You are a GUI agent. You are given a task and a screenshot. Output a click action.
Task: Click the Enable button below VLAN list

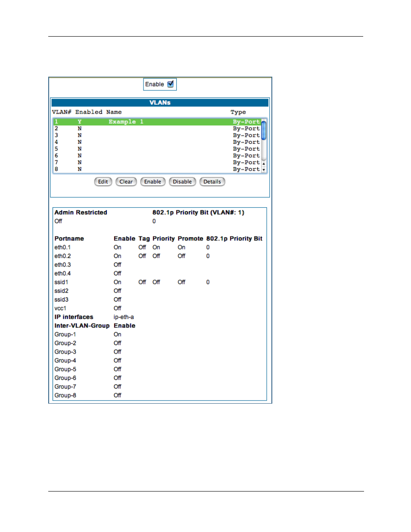click(x=153, y=182)
